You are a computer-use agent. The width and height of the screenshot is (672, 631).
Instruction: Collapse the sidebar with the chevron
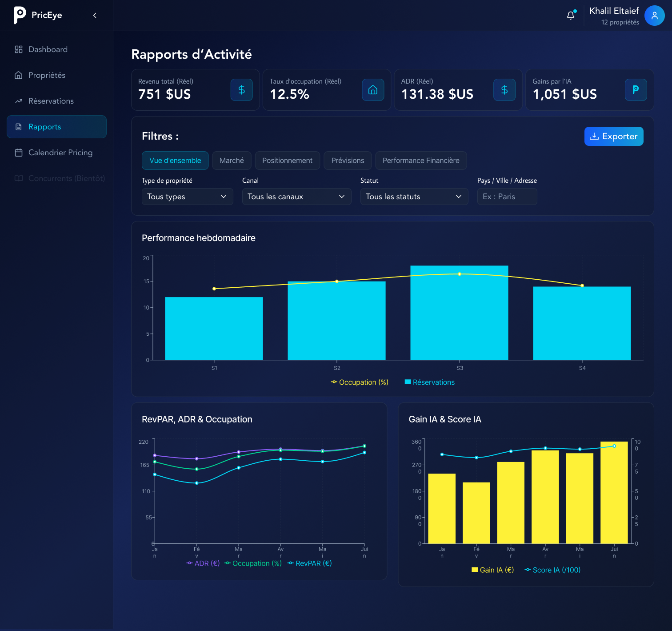[95, 16]
